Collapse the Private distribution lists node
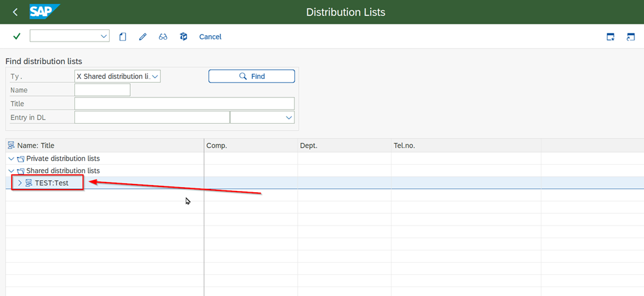The image size is (644, 296). (11, 158)
